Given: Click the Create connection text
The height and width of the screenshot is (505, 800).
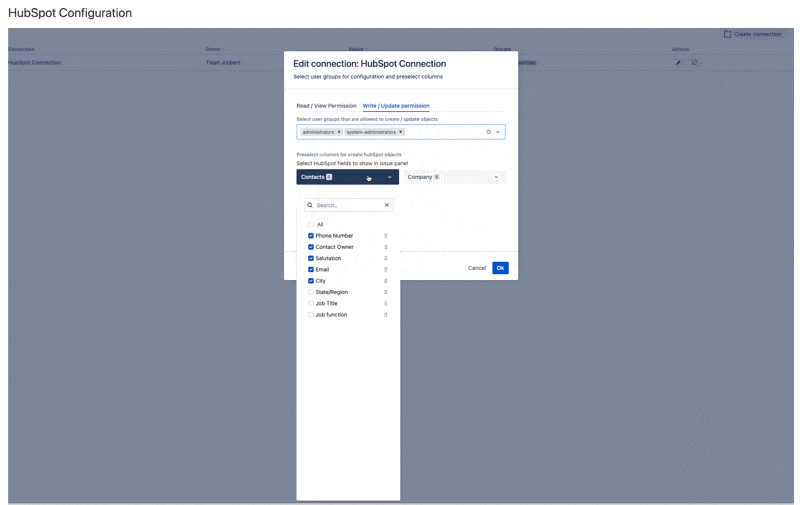Looking at the screenshot, I should 758,34.
